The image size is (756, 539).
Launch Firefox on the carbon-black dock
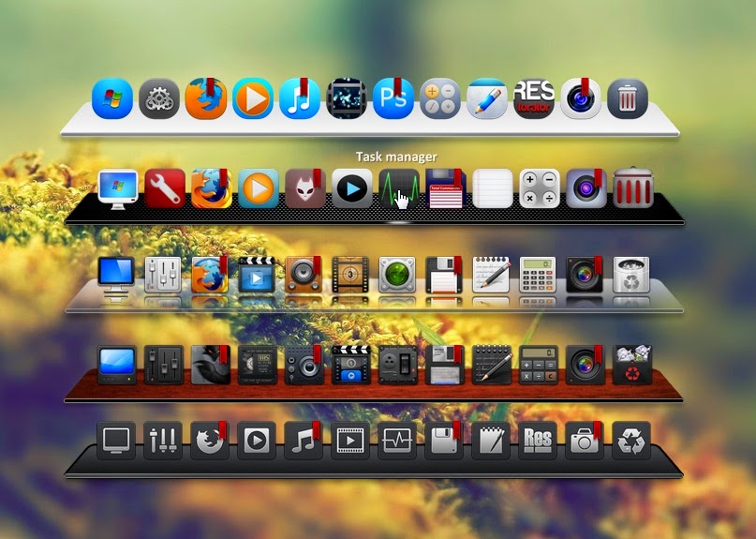[x=212, y=188]
